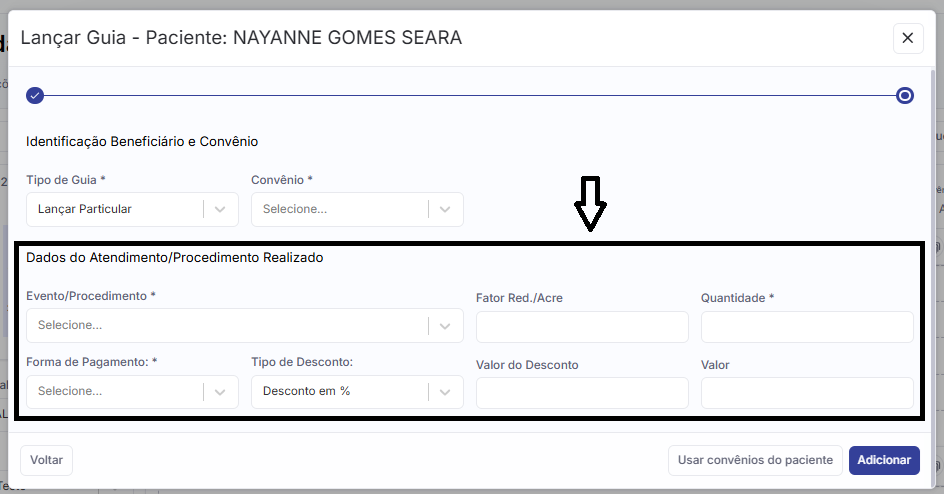Viewport: 944px width, 494px height.
Task: Click the Valor input field
Action: pyautogui.click(x=807, y=393)
